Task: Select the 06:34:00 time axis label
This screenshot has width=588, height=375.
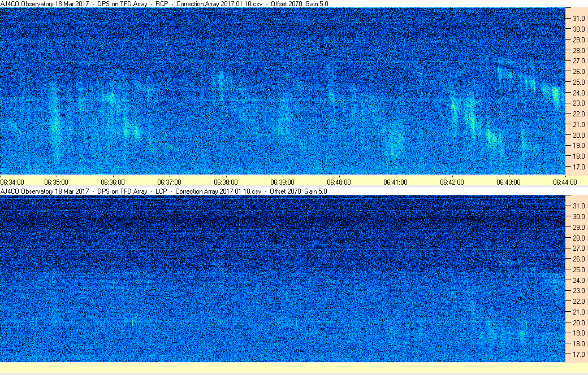Action: click(12, 182)
